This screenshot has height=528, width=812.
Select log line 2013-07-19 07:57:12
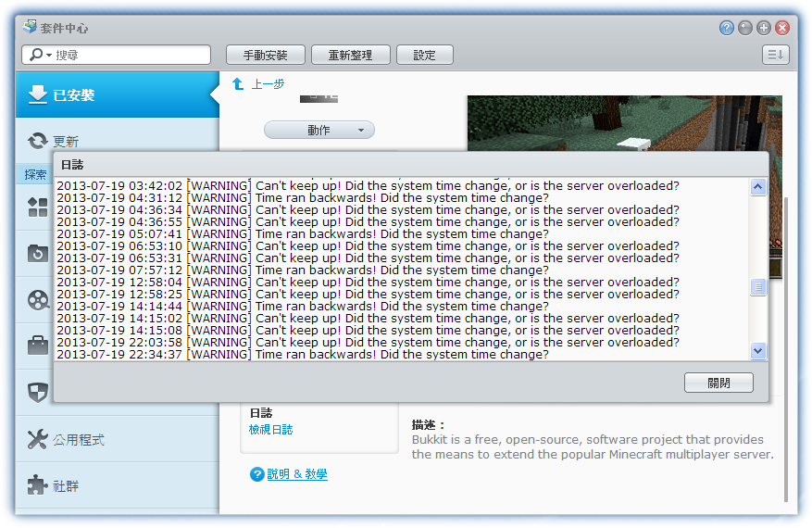(303, 270)
